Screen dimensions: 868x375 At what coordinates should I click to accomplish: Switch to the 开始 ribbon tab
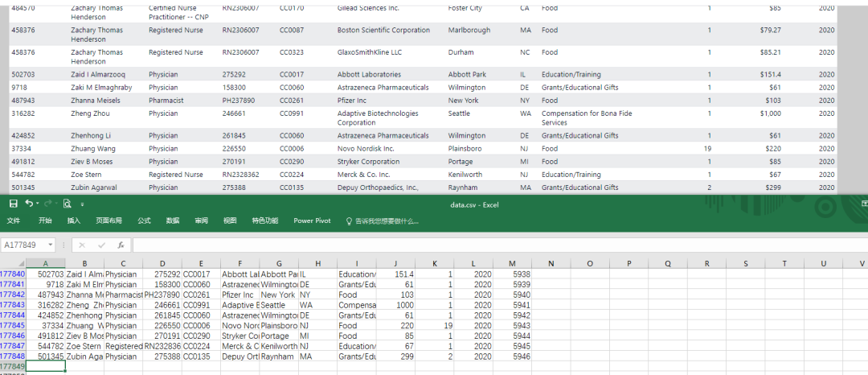click(45, 220)
